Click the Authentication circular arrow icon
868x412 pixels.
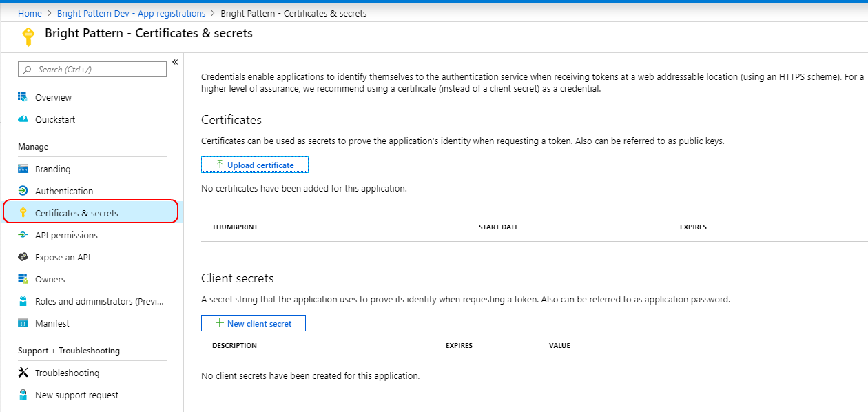pyautogui.click(x=23, y=191)
